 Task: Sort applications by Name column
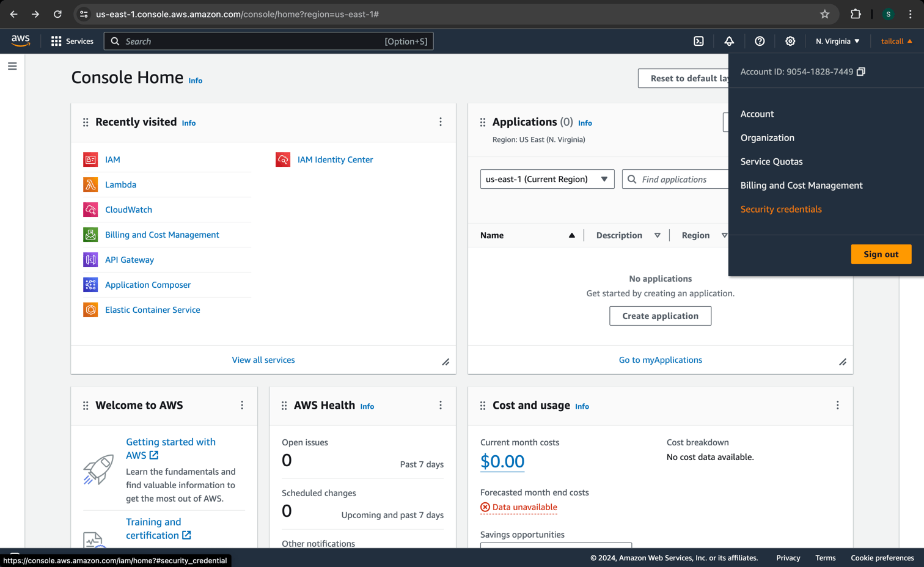coord(527,235)
